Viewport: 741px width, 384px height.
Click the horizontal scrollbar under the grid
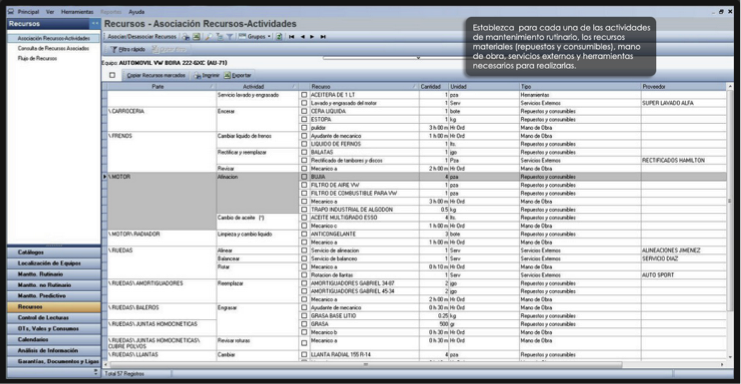coord(364,364)
